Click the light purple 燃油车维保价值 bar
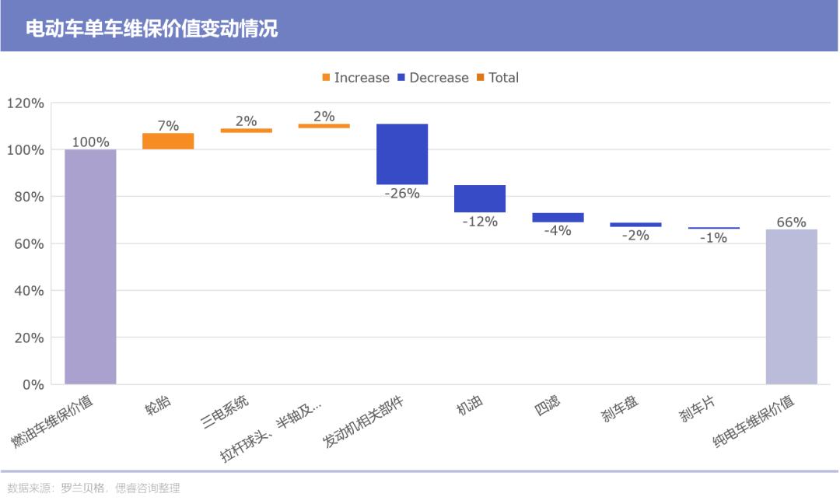The width and height of the screenshot is (840, 504). click(90, 268)
